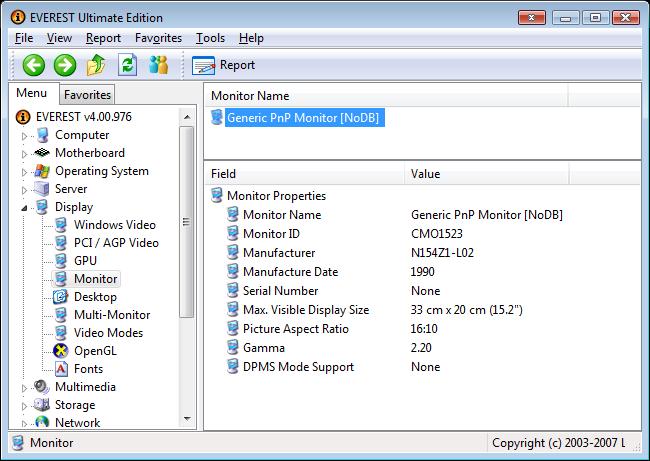
Task: Switch to the Favorites tab
Action: click(87, 95)
